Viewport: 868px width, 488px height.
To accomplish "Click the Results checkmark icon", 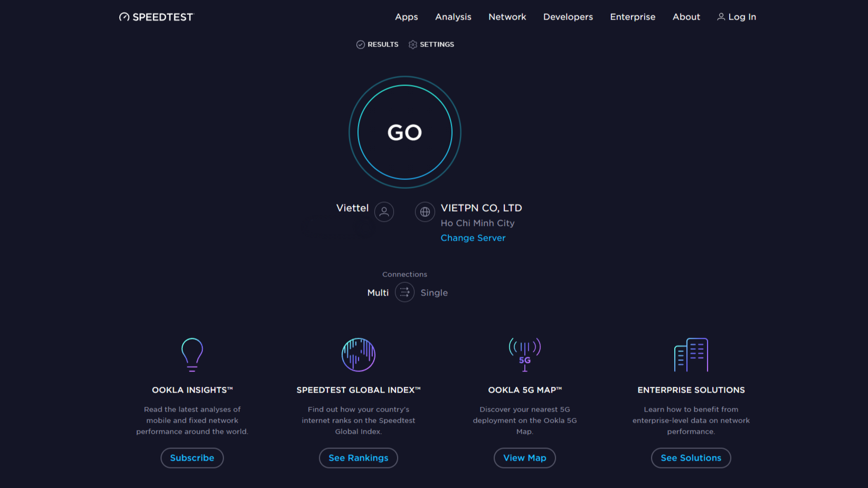I will pyautogui.click(x=361, y=44).
